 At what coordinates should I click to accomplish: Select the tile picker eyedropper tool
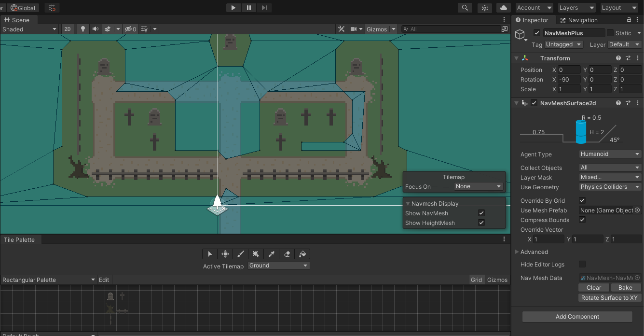tap(272, 254)
